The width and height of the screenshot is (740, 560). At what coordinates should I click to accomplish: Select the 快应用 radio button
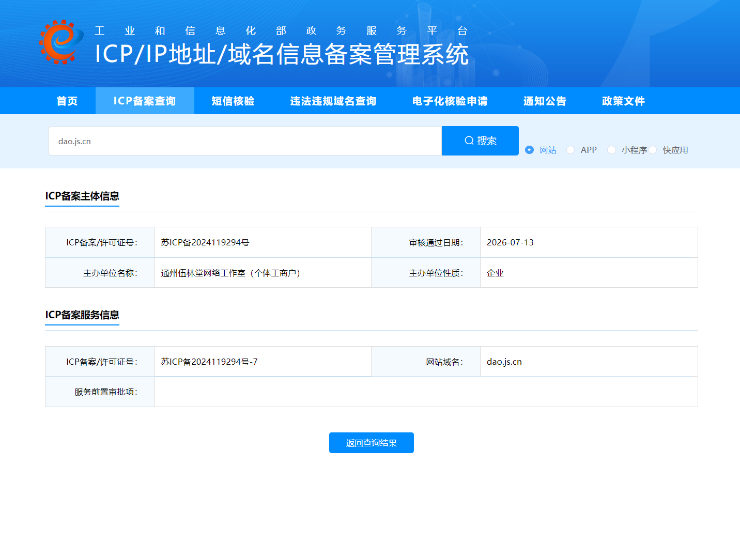[653, 150]
